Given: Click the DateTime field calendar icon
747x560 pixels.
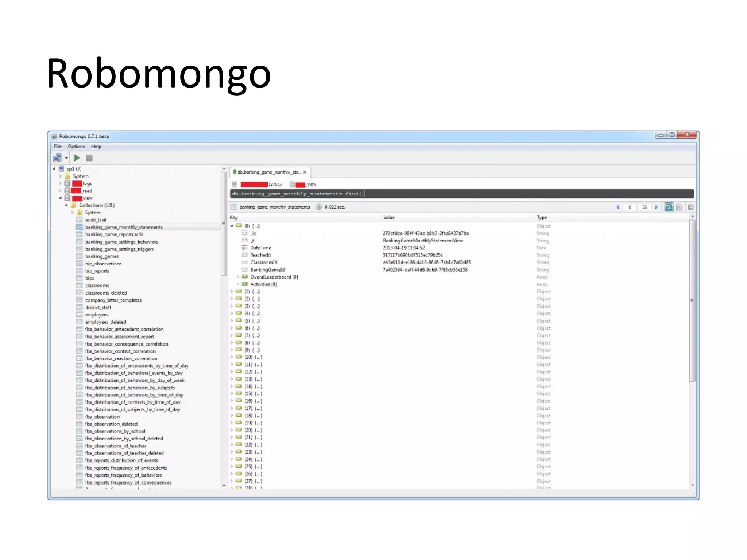Looking at the screenshot, I should coord(245,248).
